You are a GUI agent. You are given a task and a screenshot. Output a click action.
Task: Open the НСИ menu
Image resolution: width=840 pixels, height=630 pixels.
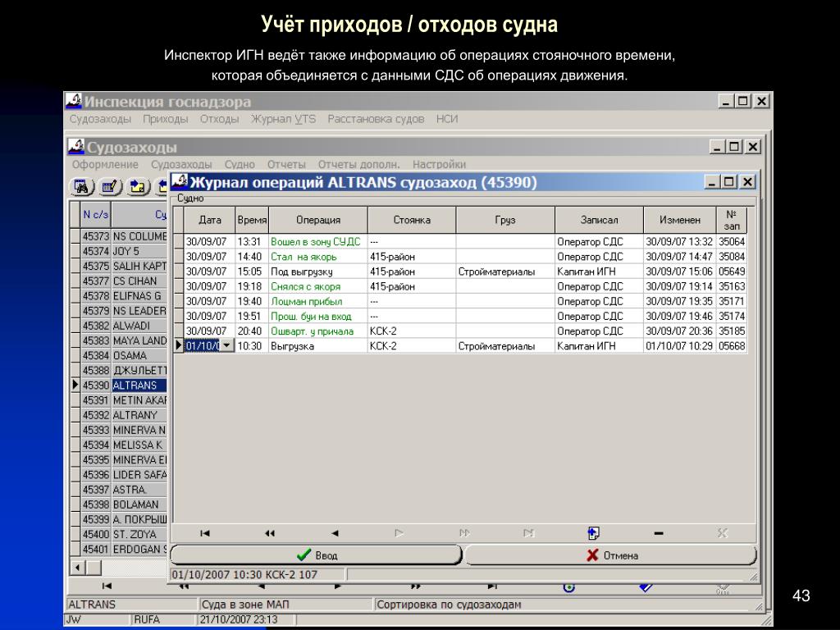(x=447, y=119)
